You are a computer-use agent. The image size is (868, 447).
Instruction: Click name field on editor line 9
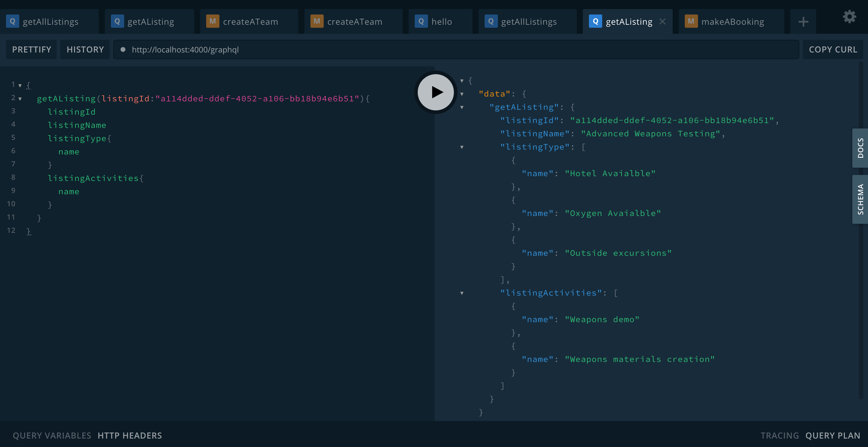coord(69,192)
